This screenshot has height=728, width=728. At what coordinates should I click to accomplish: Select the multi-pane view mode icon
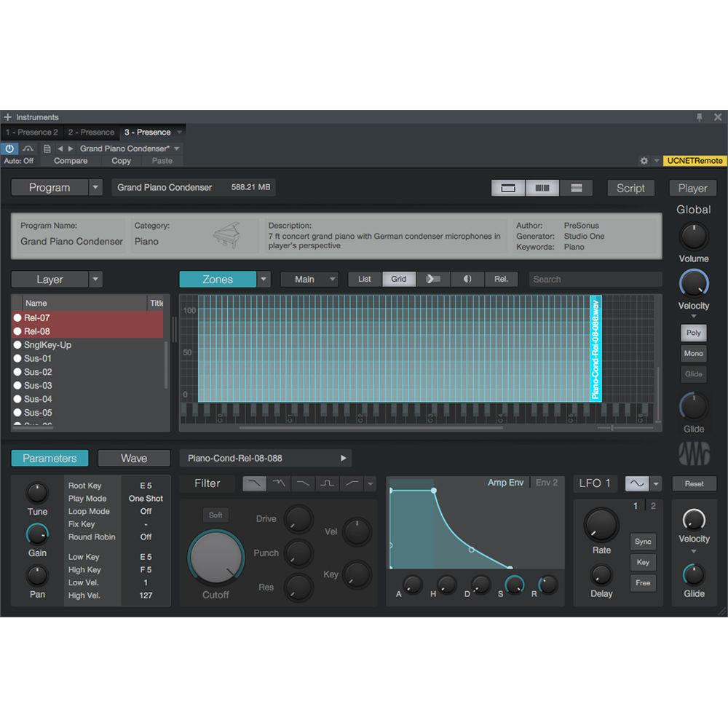[x=542, y=188]
